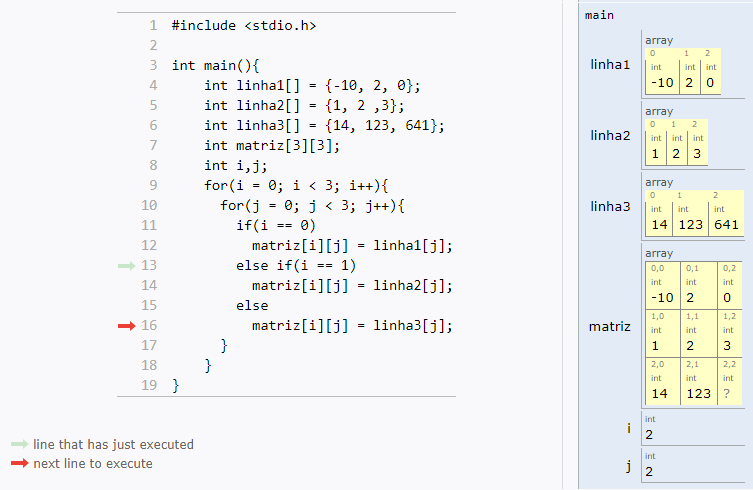Select the 'main' stack frame header
The image size is (753, 490).
coord(599,15)
